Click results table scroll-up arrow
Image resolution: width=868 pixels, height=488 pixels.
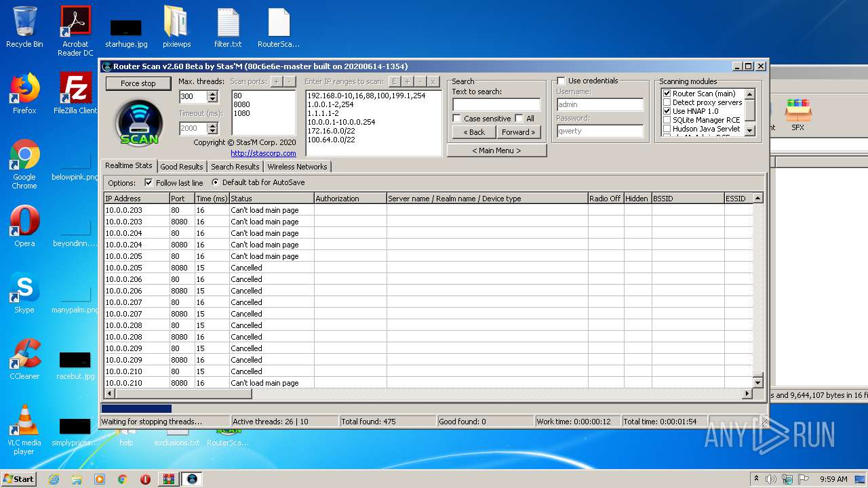coord(758,198)
